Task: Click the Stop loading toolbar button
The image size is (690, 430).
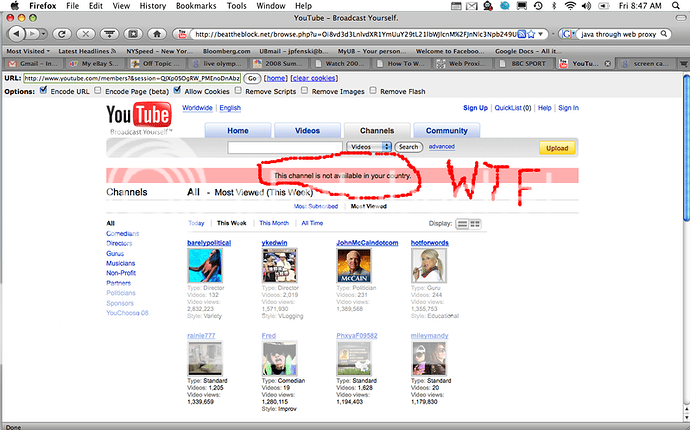Action: 86,34
